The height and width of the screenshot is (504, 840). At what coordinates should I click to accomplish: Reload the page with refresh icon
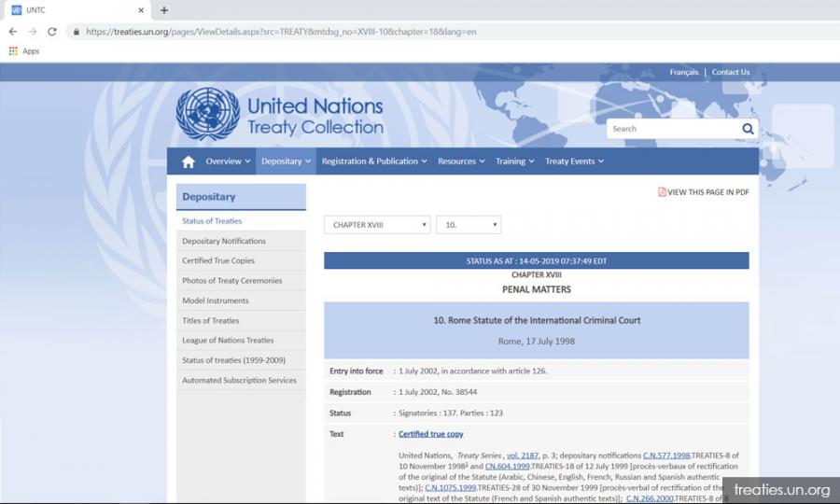point(51,31)
